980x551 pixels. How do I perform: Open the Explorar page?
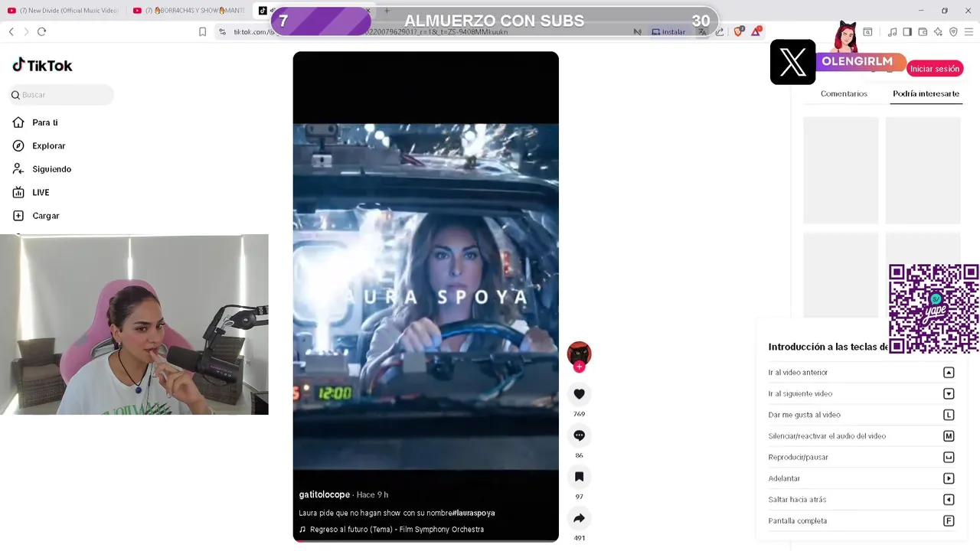click(x=39, y=145)
